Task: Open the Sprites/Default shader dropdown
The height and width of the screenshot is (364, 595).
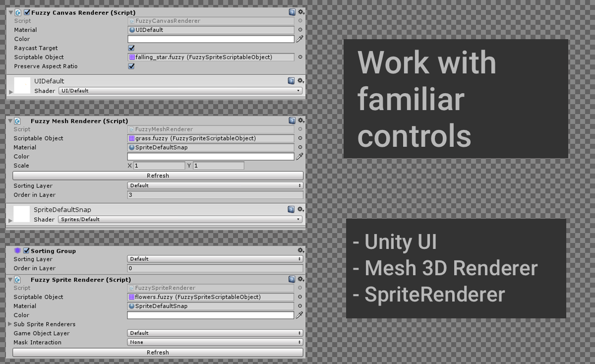Action: pyautogui.click(x=180, y=219)
